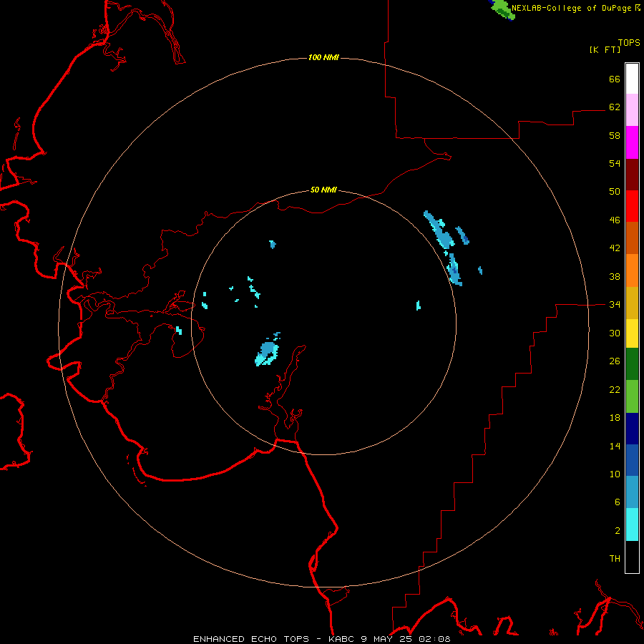Click the "58" scale value
Viewport: 644px width, 644px height.
click(615, 135)
